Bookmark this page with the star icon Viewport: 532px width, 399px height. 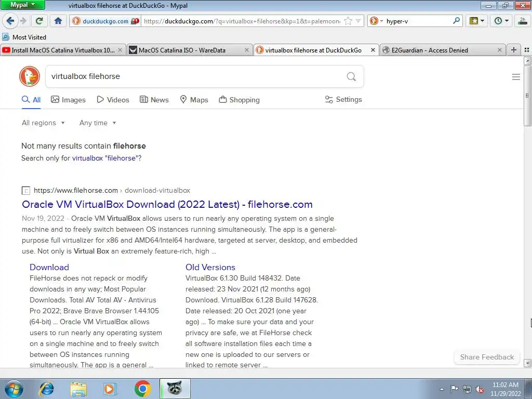point(348,21)
